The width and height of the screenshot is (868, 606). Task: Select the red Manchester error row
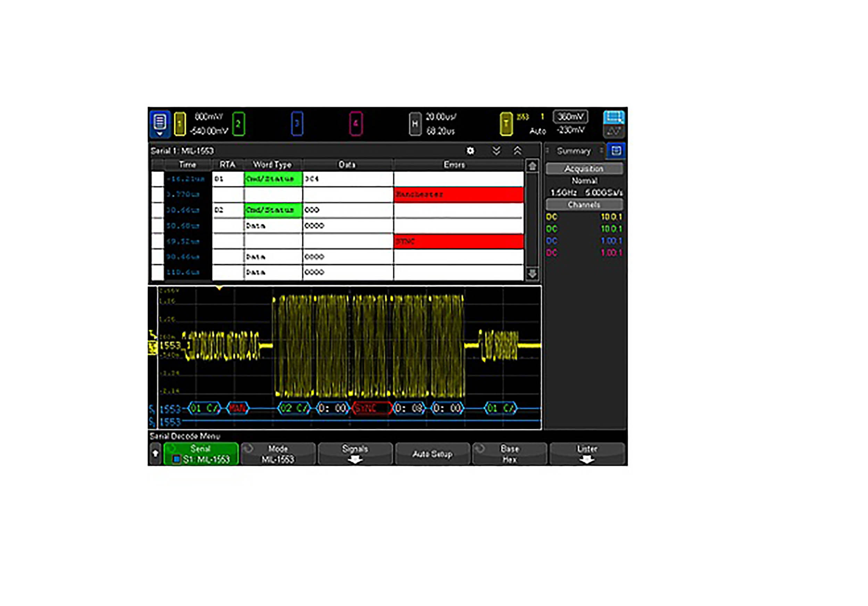pos(458,195)
